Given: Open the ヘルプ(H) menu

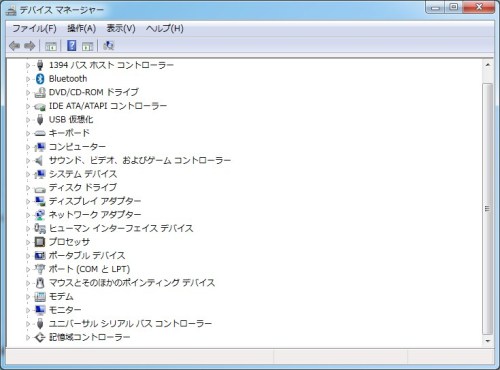Looking at the screenshot, I should point(165,28).
